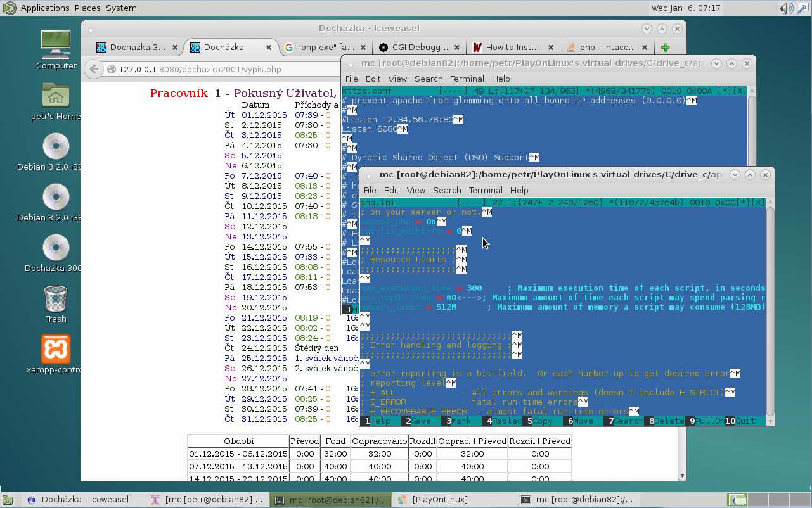
Task: Click the show desktop icon in bottom panel
Action: point(8,500)
